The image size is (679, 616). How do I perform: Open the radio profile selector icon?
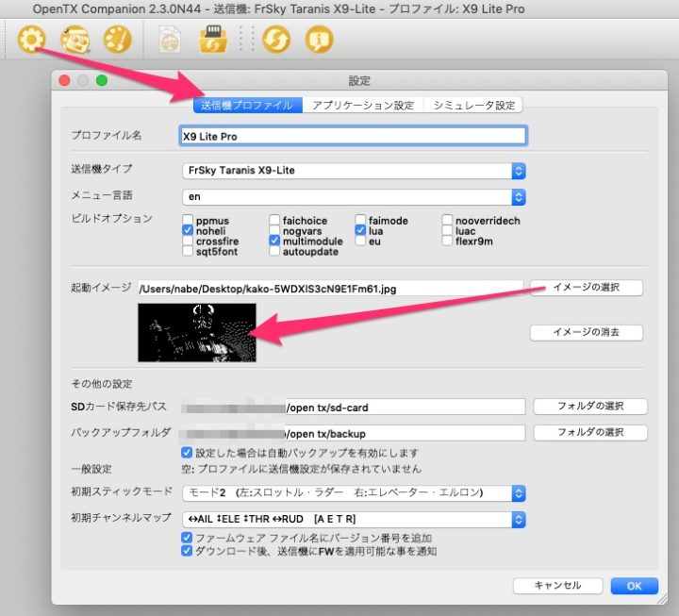(74, 40)
